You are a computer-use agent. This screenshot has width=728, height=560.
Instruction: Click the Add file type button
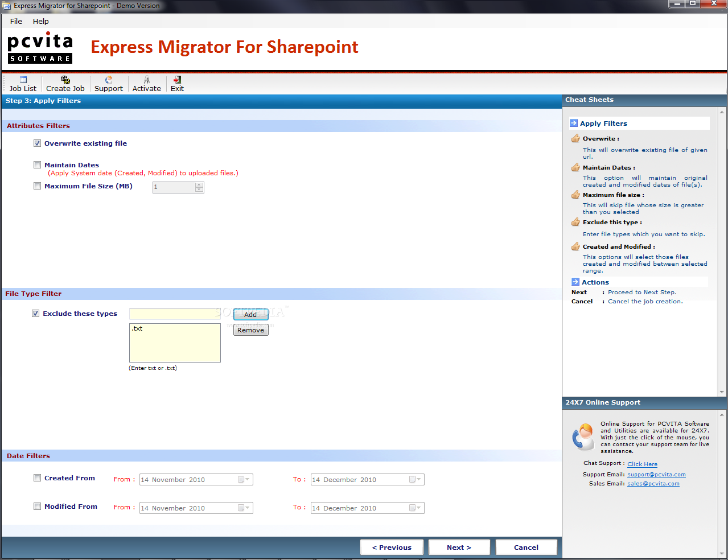point(250,315)
